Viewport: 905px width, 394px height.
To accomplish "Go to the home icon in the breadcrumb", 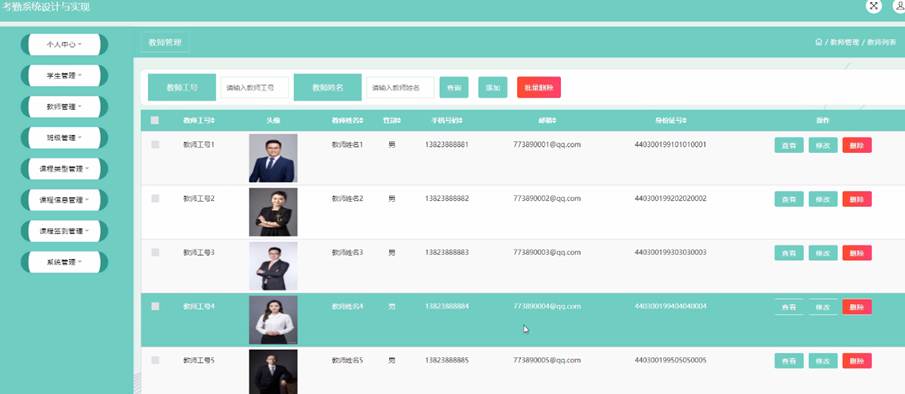I will (818, 42).
